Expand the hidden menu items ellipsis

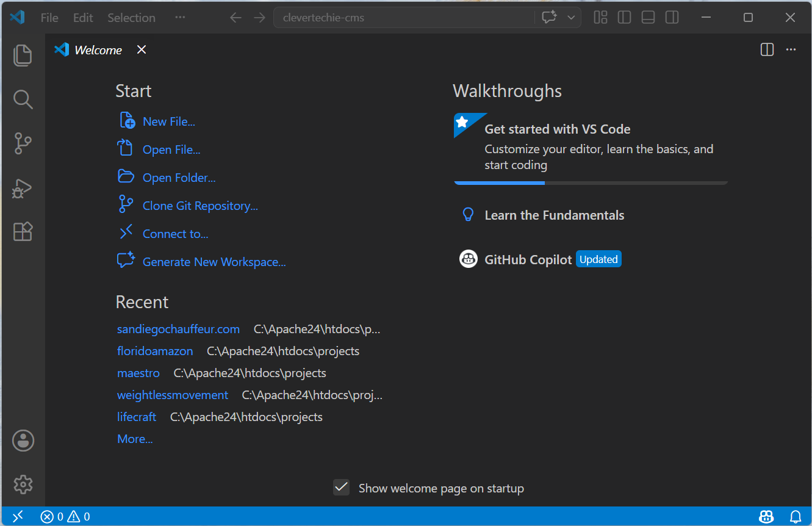click(180, 17)
